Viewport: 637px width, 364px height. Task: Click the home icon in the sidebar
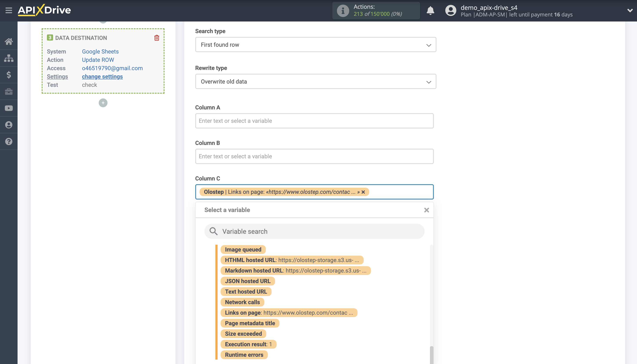[x=9, y=41]
